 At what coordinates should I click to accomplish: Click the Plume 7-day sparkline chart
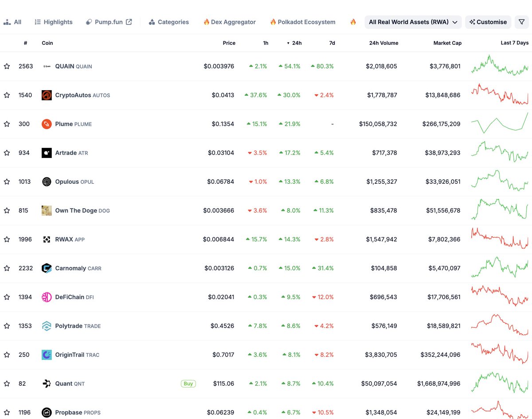500,123
